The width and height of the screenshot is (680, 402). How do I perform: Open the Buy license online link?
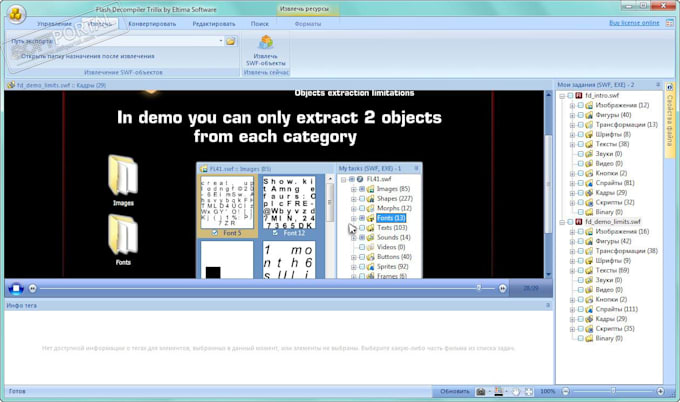pyautogui.click(x=634, y=23)
